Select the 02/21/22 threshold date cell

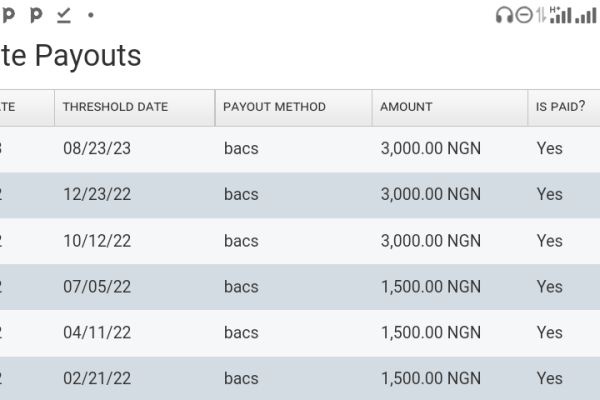97,379
